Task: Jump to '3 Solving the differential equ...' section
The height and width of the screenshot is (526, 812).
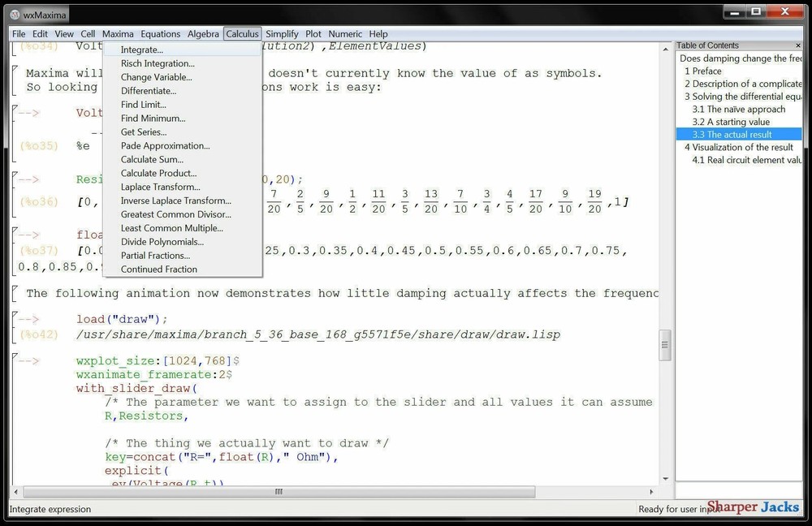Action: 743,97
